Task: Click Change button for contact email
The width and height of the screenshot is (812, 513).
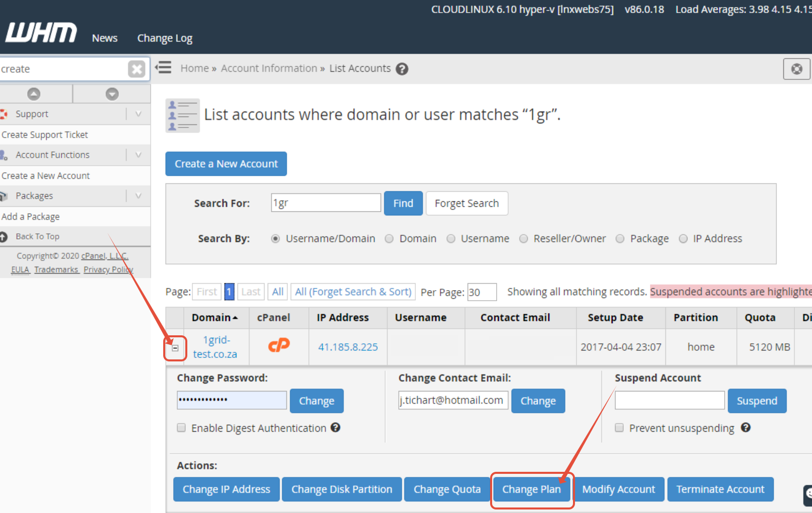Action: coord(538,401)
